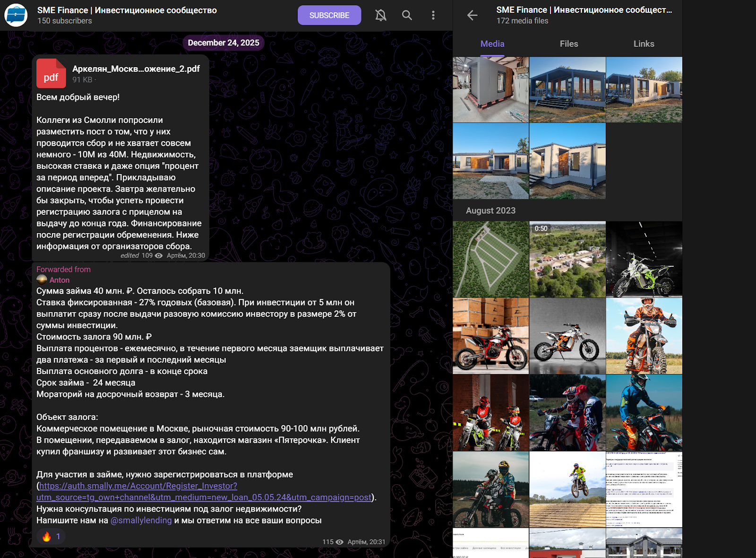Open the @smallylending mention
This screenshot has height=558, width=756.
tap(141, 520)
